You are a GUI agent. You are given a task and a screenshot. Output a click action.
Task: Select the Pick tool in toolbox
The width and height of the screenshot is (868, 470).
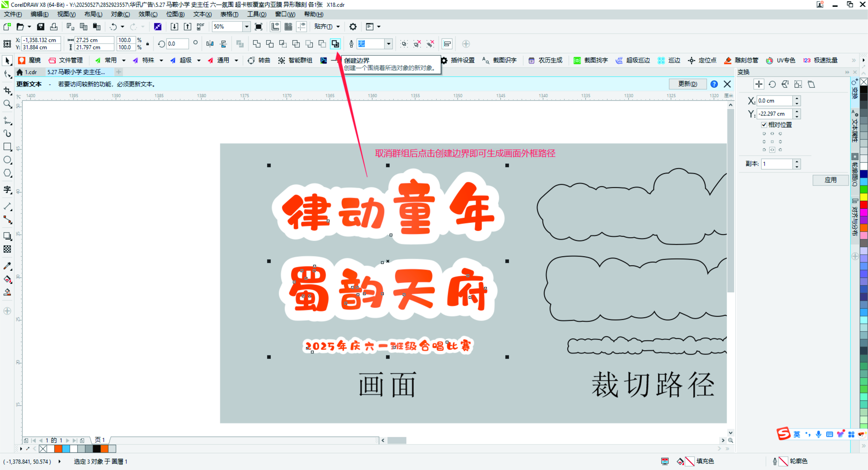click(x=7, y=60)
